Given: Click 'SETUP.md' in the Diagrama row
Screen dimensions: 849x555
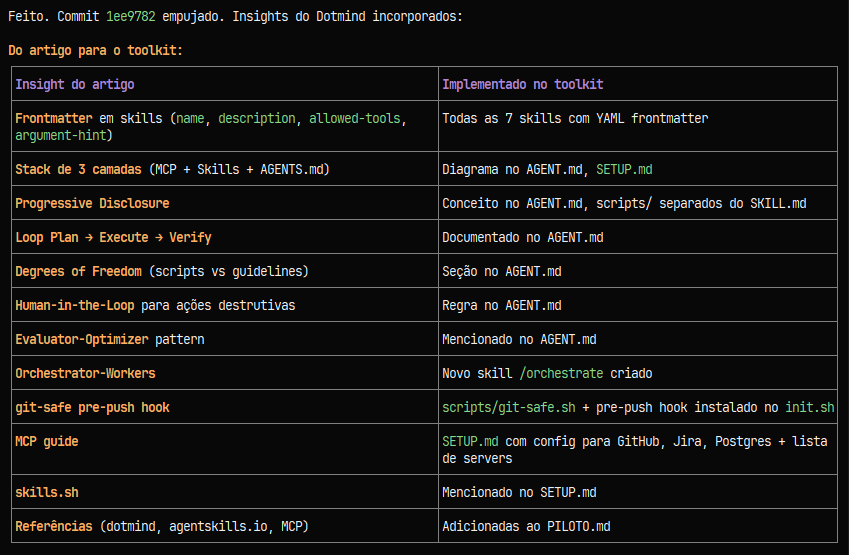Looking at the screenshot, I should tap(624, 169).
